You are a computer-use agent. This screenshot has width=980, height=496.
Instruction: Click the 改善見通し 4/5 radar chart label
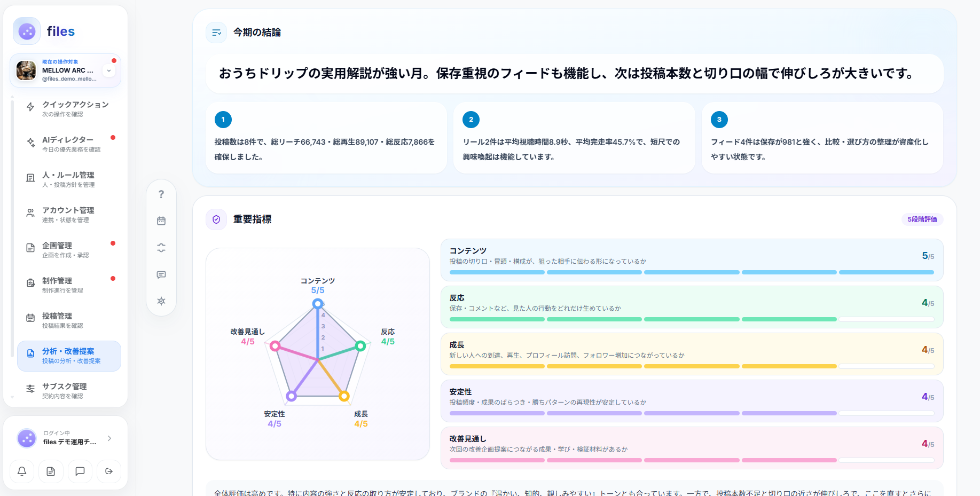[247, 337]
